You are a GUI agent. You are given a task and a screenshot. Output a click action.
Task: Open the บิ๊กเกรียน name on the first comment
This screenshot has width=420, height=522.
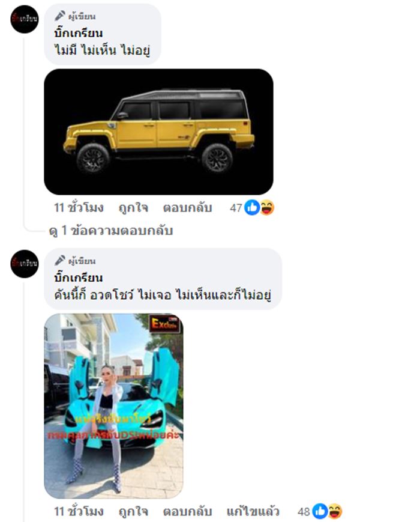pyautogui.click(x=79, y=33)
